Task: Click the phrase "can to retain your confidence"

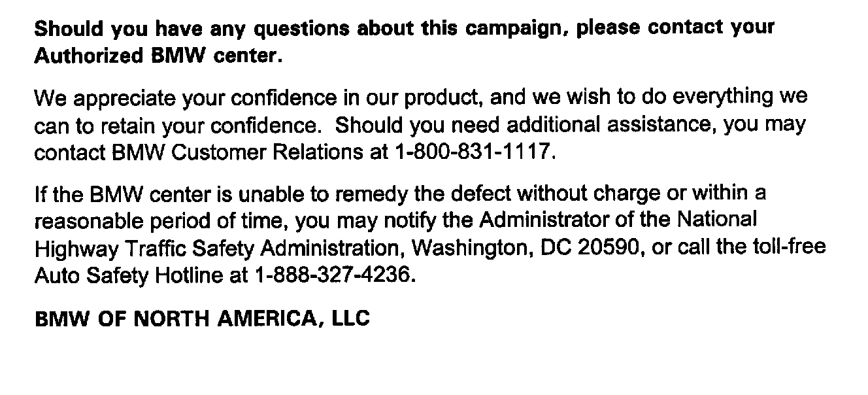Action: coord(180,124)
